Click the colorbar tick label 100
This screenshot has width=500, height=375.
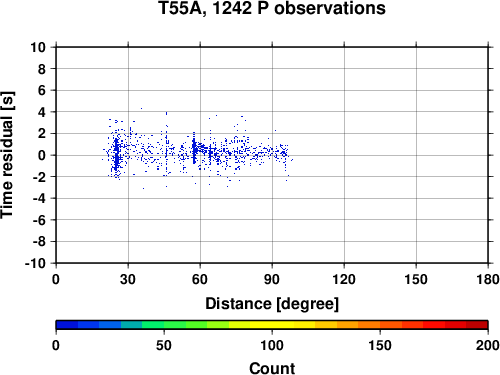[x=272, y=345]
